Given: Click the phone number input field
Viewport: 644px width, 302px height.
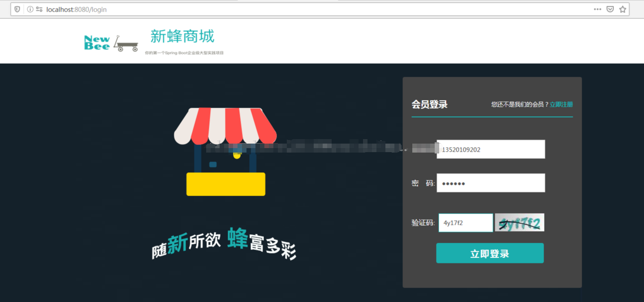Looking at the screenshot, I should click(x=491, y=149).
